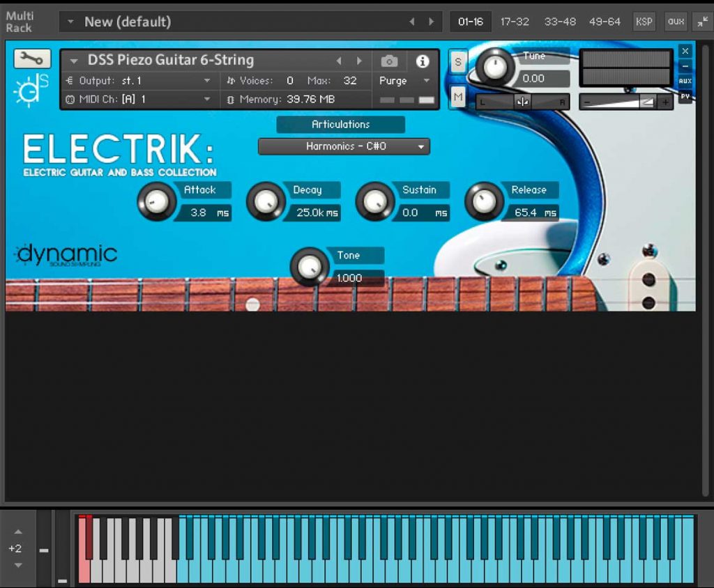This screenshot has width=714, height=588.
Task: Click the Tune value 0.00
Action: [x=533, y=78]
